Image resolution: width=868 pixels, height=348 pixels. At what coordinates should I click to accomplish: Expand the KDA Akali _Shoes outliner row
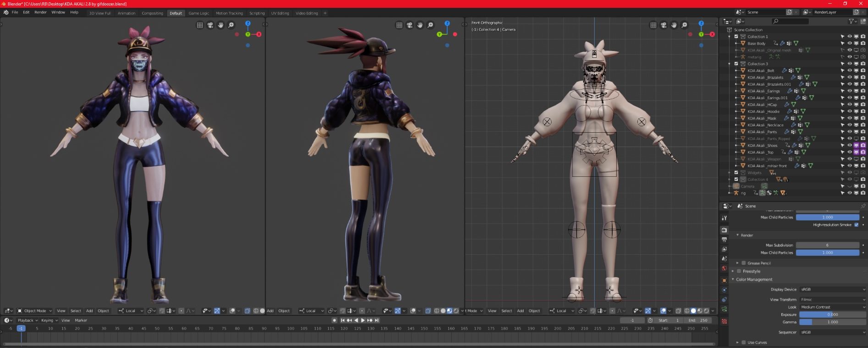coord(737,146)
